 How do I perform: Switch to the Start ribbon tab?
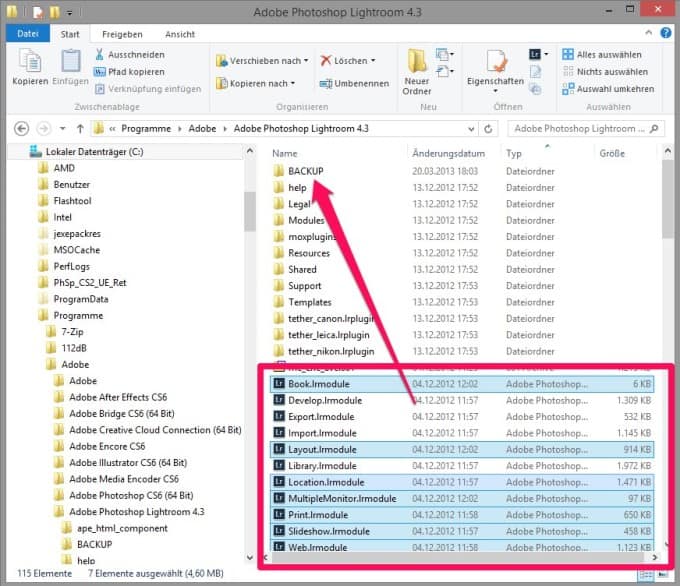70,34
